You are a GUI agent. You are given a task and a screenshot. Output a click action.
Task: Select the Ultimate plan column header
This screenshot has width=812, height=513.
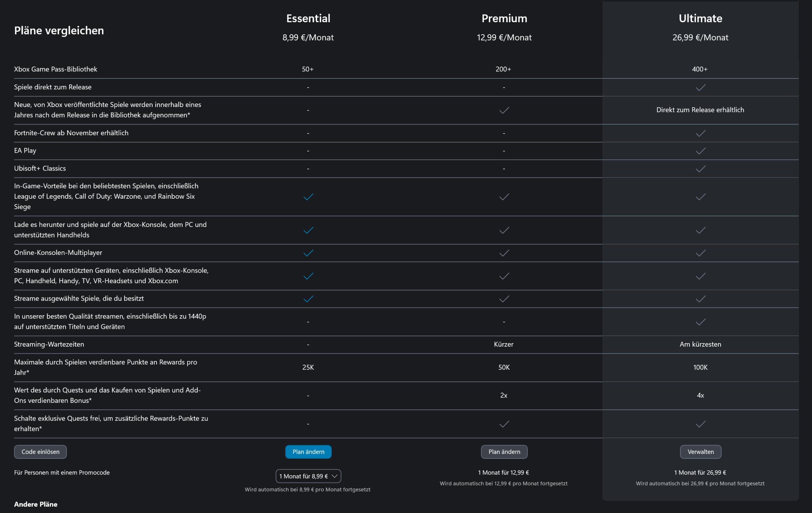coord(700,18)
